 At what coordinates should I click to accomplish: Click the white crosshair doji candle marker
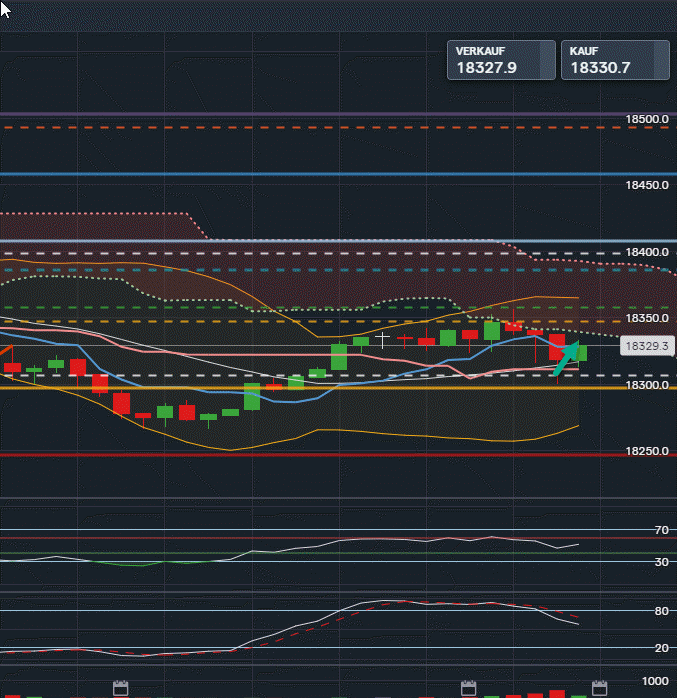382,340
